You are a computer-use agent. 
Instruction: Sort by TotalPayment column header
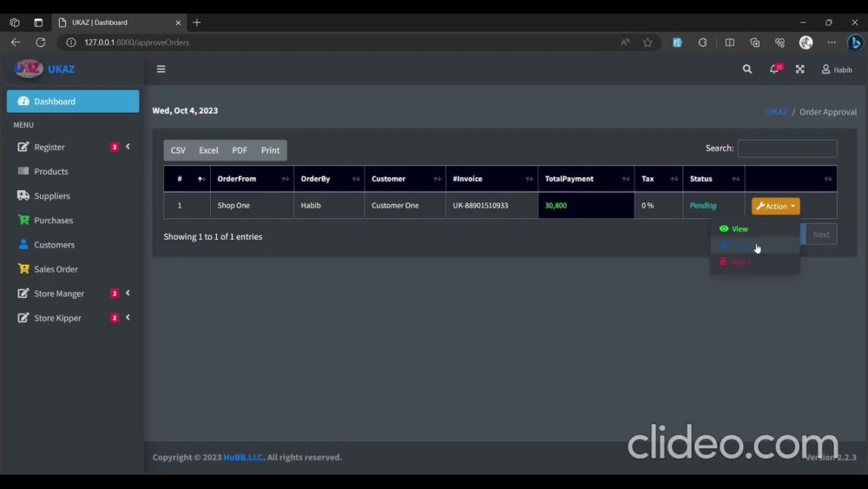coord(586,179)
